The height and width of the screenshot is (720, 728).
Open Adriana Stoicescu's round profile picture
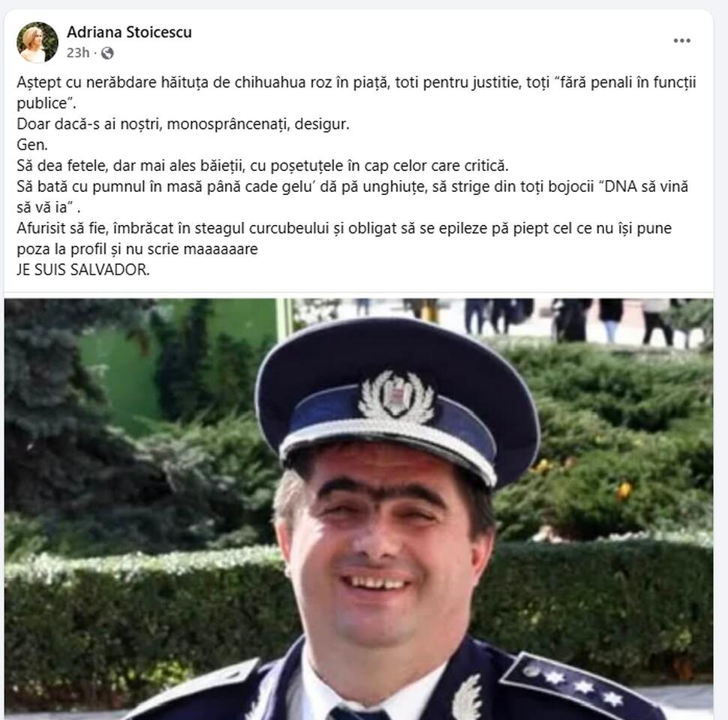point(37,42)
